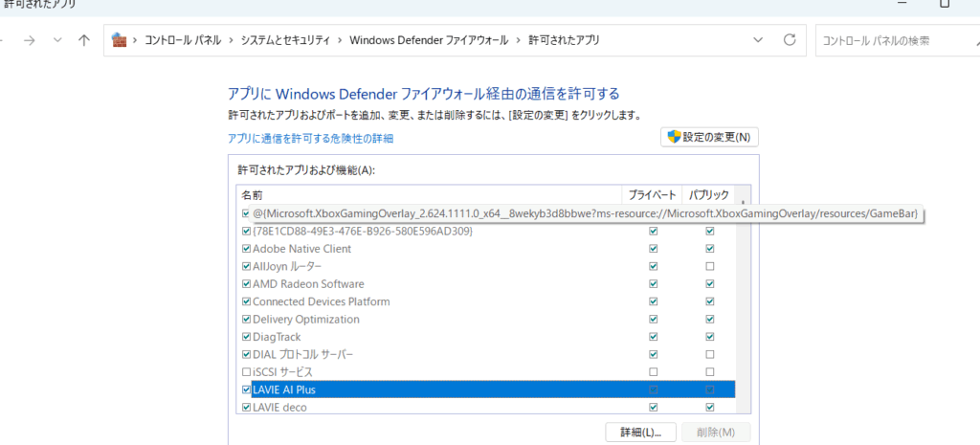Open recent locations chevron dropdown

click(x=57, y=40)
